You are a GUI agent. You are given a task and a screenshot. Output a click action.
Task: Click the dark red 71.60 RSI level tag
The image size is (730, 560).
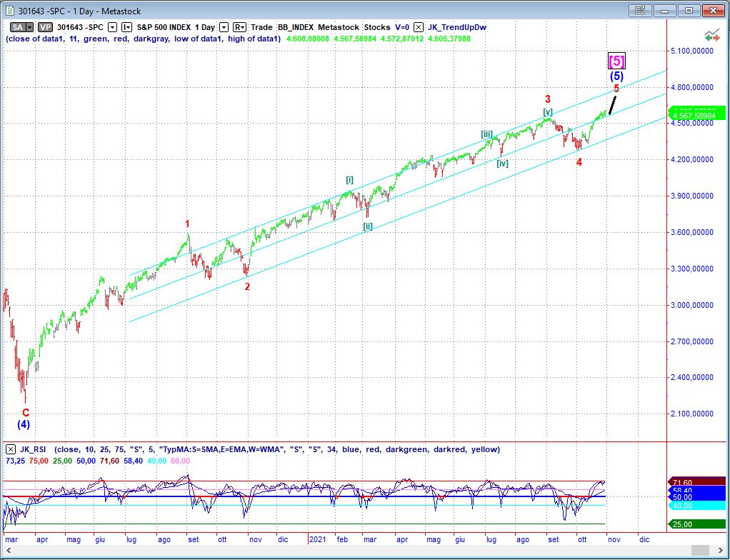click(x=696, y=483)
